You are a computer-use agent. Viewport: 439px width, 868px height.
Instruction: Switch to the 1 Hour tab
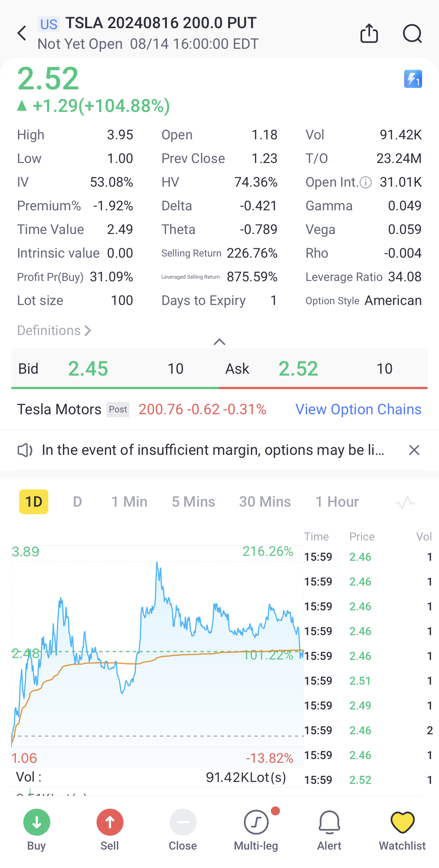(337, 502)
